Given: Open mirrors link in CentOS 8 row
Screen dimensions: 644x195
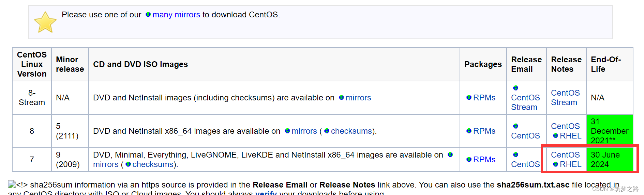Looking at the screenshot, I should tap(304, 131).
